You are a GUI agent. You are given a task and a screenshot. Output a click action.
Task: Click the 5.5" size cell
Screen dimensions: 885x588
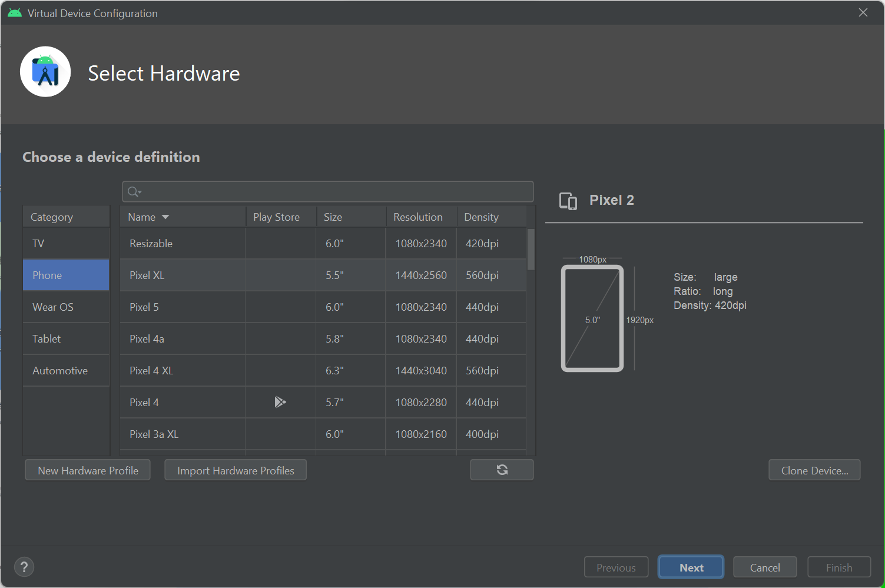coord(351,275)
